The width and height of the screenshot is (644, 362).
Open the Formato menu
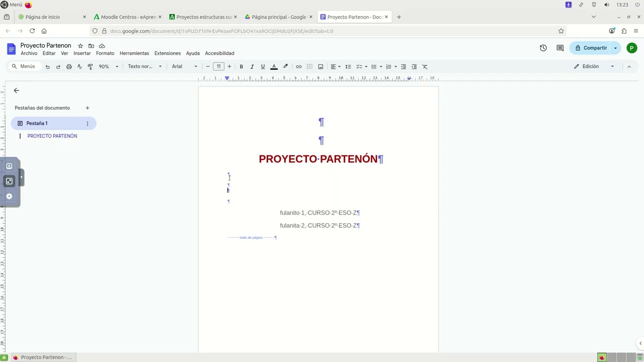(105, 53)
